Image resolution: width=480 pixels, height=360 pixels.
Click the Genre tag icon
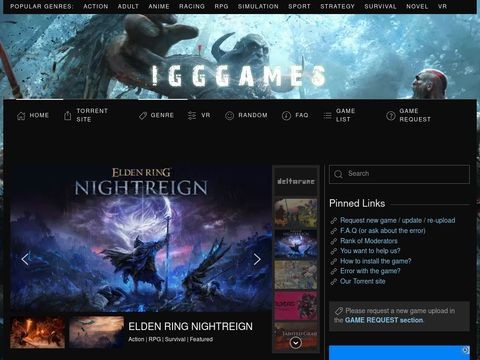click(143, 116)
